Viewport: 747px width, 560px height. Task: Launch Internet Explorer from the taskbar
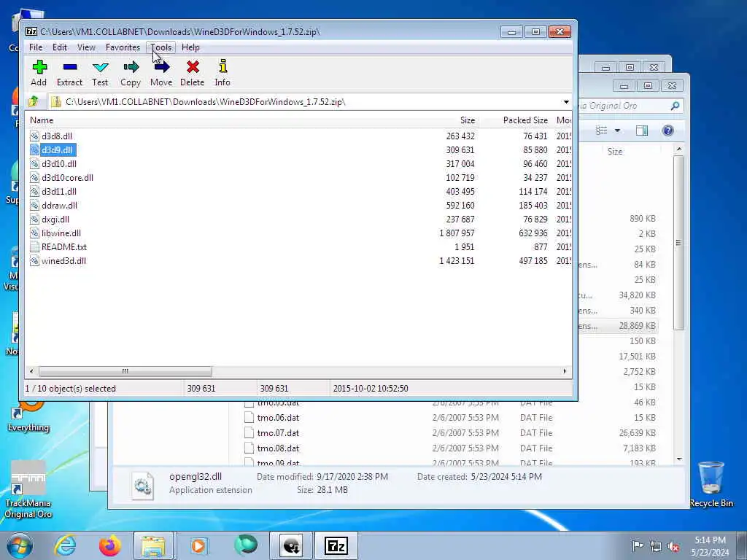(x=65, y=545)
